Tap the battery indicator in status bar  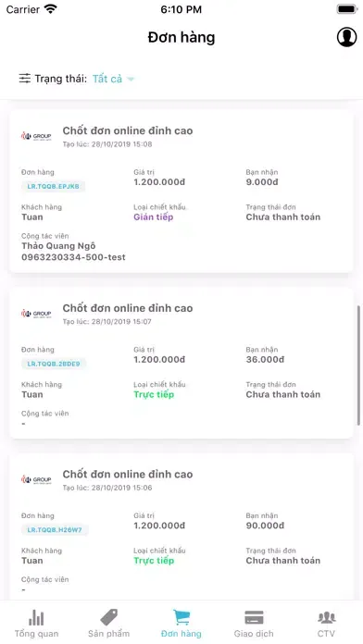[347, 9]
